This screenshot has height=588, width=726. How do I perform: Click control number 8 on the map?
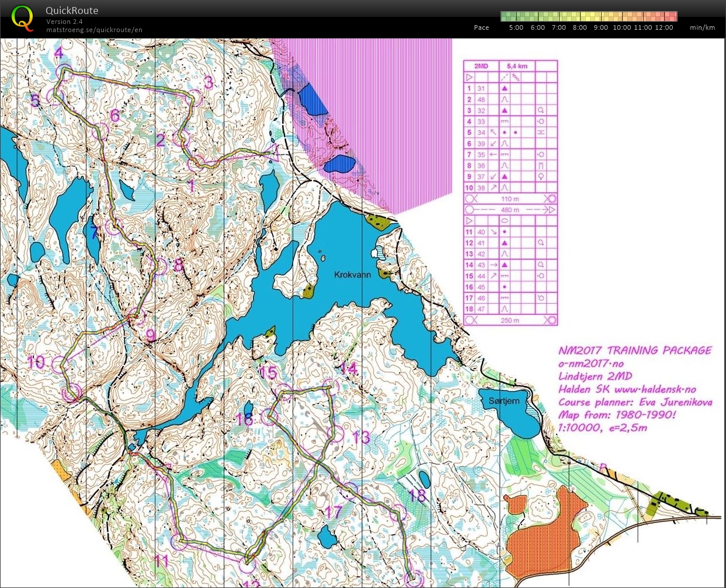179,265
